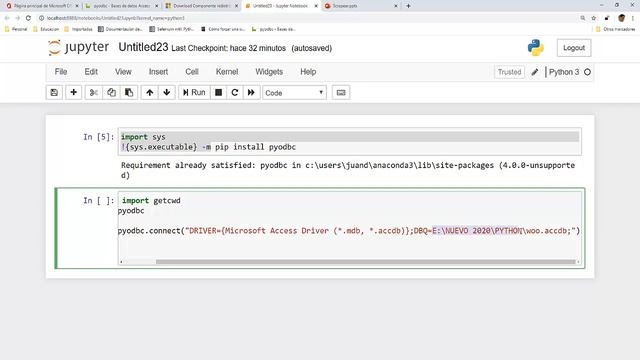This screenshot has width=640, height=360.
Task: Open the Chrome three-dot menu
Action: click(x=633, y=18)
